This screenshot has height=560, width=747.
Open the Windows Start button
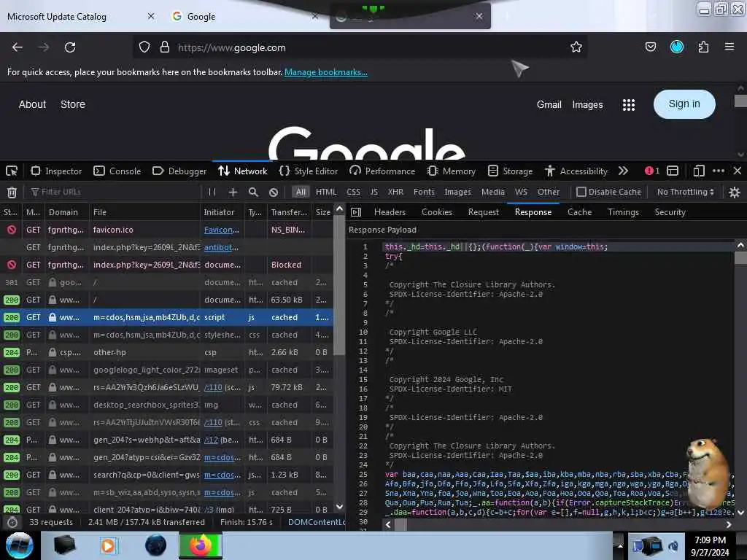tap(20, 545)
